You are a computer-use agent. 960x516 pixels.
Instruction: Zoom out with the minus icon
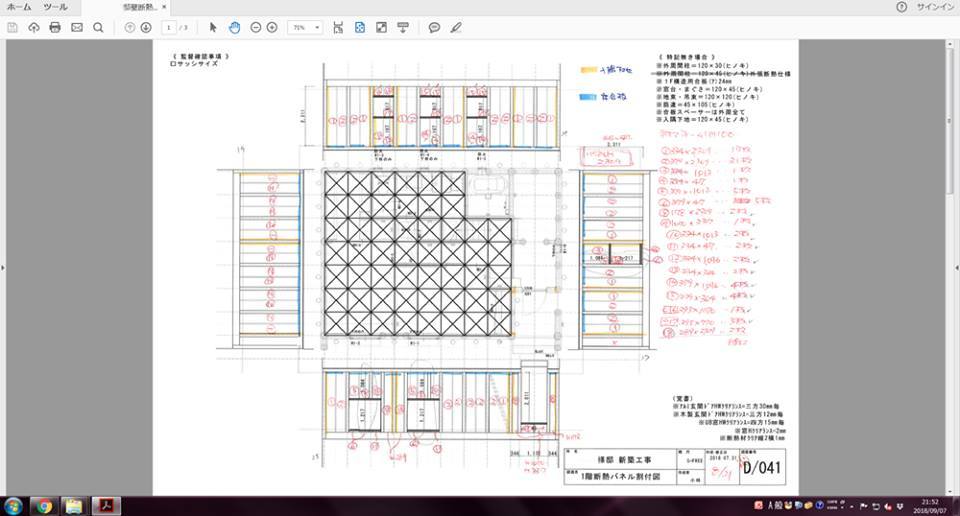click(x=256, y=28)
